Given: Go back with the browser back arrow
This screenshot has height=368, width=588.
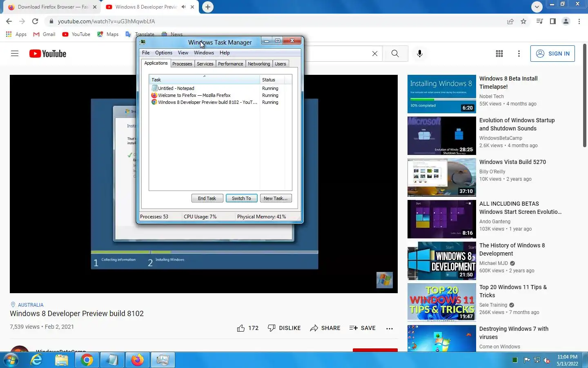Looking at the screenshot, I should point(9,21).
